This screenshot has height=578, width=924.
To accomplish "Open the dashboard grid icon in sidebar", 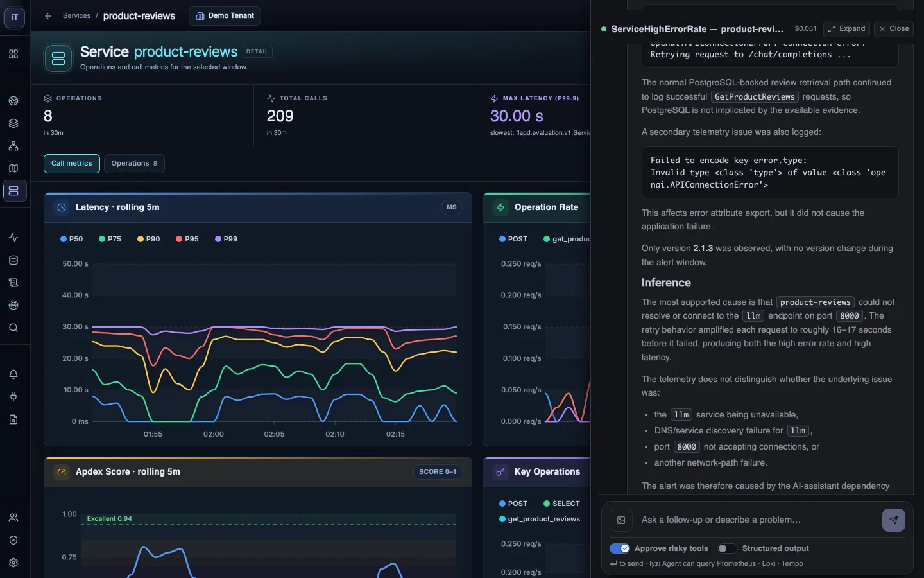I will point(13,55).
